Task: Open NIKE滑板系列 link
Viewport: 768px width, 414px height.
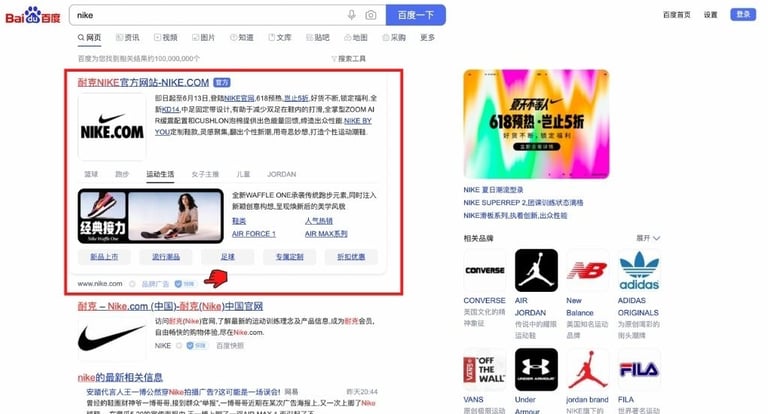Action: tap(515, 215)
